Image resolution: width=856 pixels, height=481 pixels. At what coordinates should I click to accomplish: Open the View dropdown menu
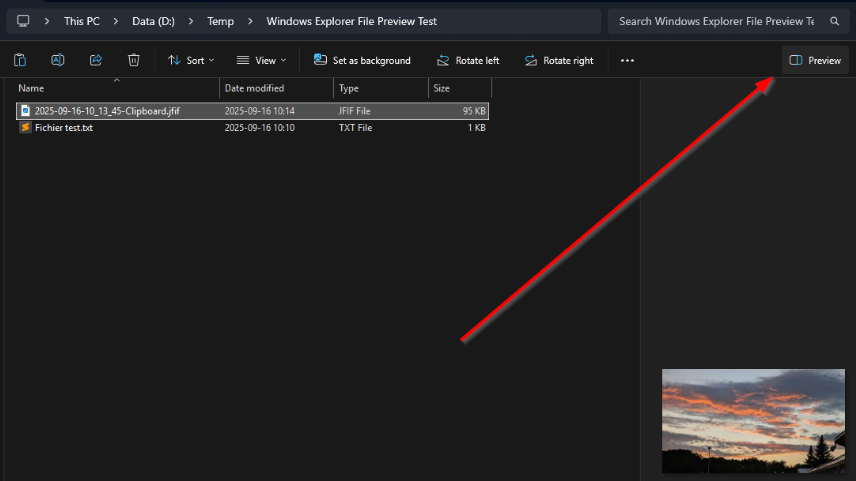click(x=260, y=60)
